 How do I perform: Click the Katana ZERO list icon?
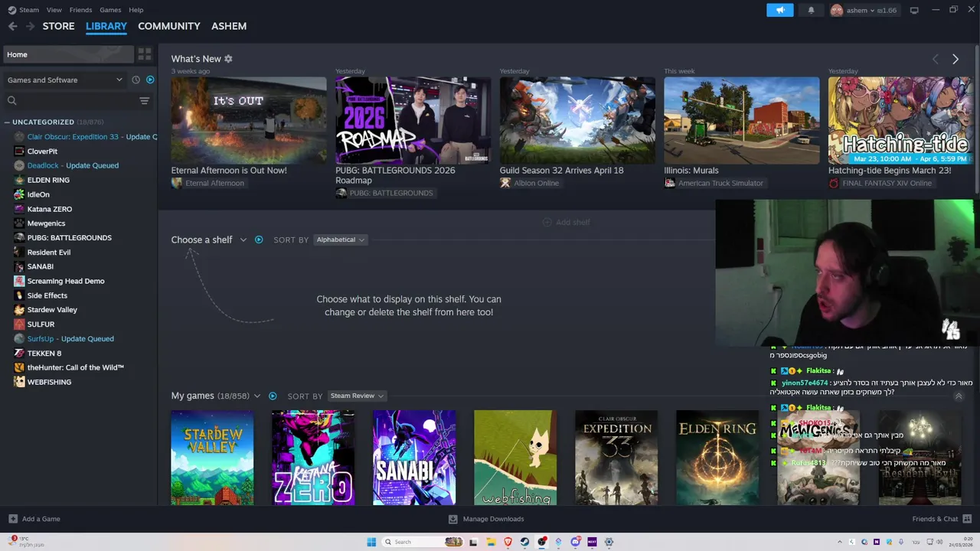pyautogui.click(x=19, y=209)
